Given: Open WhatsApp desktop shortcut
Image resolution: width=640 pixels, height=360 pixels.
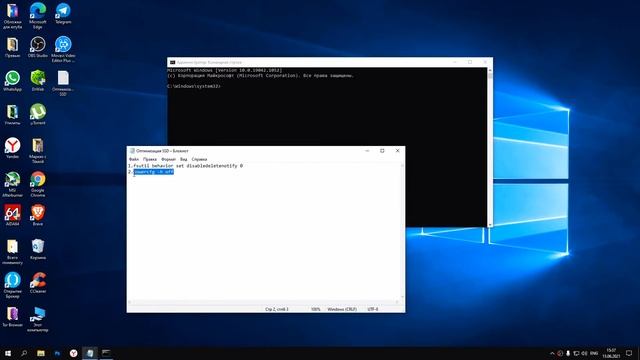Looking at the screenshot, I should point(12,80).
